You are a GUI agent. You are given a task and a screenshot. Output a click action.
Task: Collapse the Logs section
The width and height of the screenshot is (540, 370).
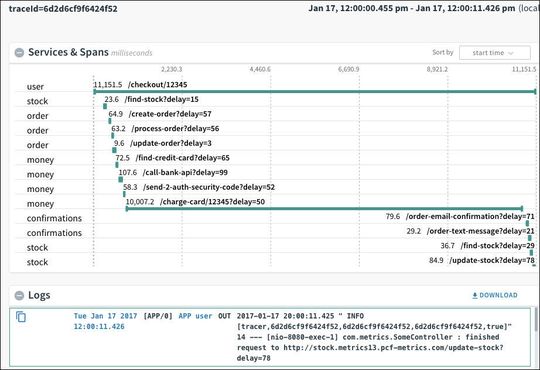tap(19, 295)
